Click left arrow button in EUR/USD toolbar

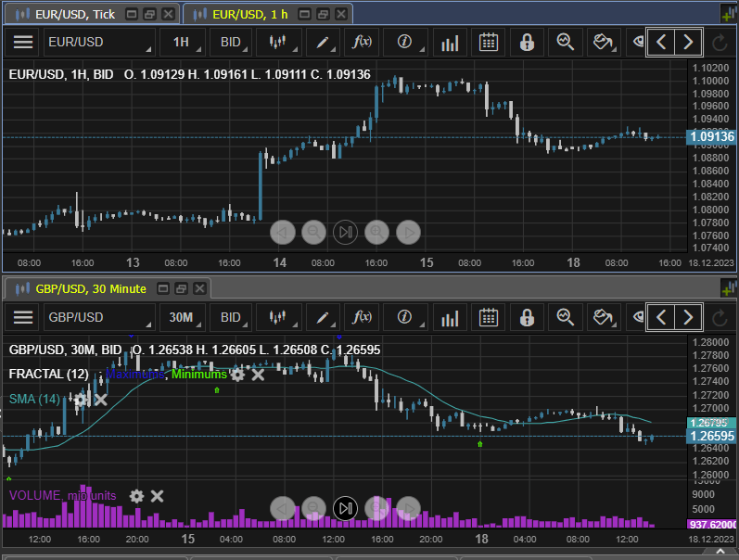tap(661, 43)
